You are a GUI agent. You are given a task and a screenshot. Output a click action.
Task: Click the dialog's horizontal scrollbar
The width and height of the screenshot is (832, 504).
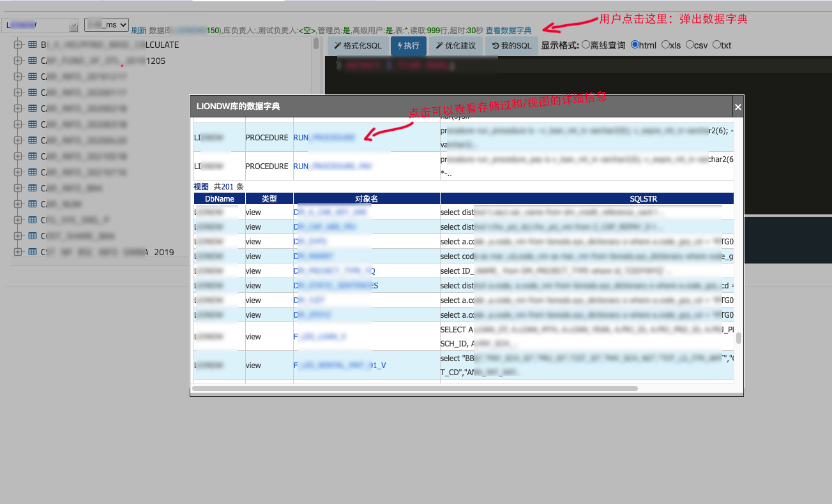pyautogui.click(x=415, y=388)
